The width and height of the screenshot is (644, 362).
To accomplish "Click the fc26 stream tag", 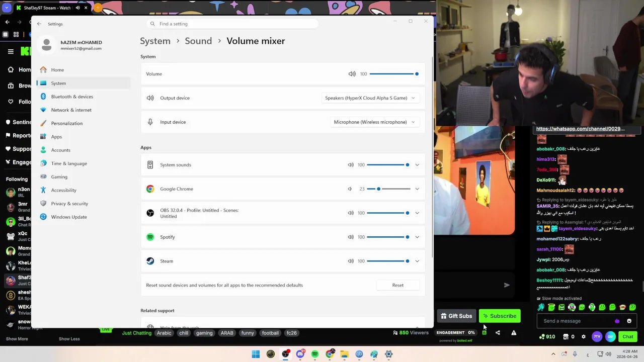I will click(x=291, y=333).
